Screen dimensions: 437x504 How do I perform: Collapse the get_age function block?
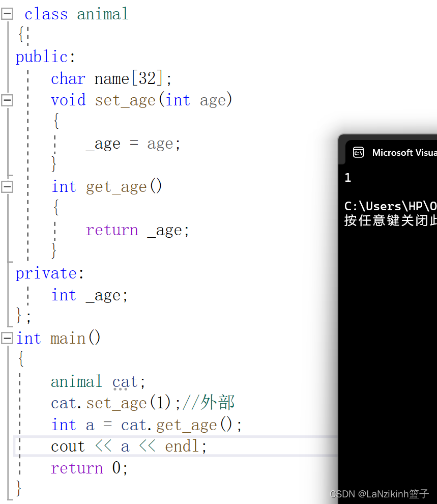coord(7,187)
